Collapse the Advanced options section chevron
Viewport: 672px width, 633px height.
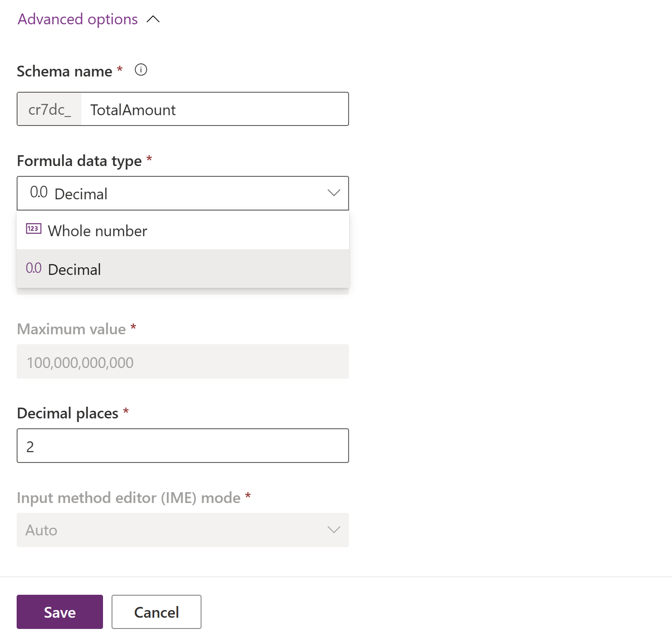[x=153, y=19]
